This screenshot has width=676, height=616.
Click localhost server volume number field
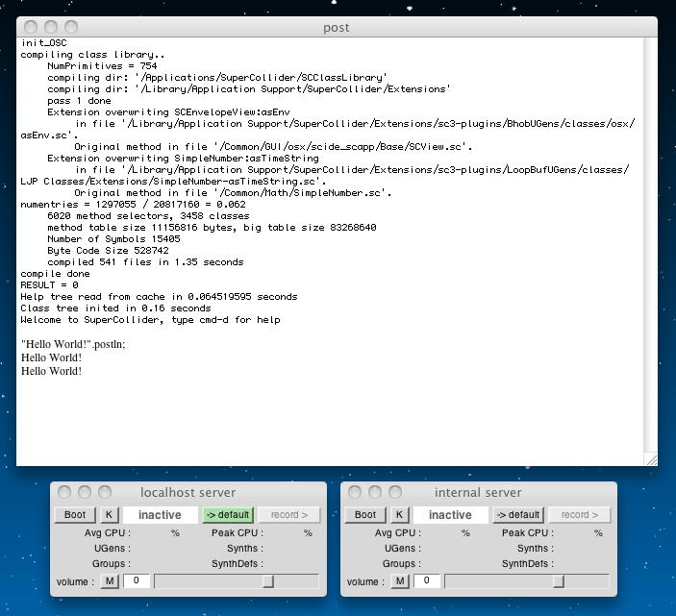tap(137, 580)
